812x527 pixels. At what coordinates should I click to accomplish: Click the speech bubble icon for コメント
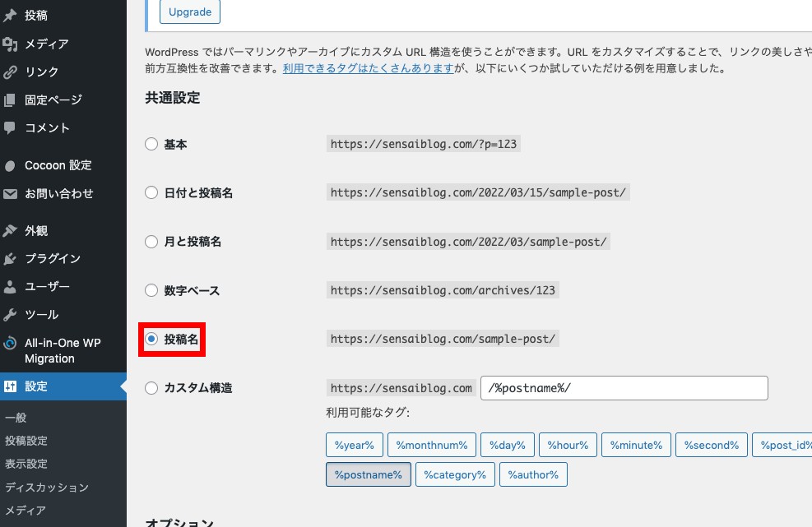(10, 128)
